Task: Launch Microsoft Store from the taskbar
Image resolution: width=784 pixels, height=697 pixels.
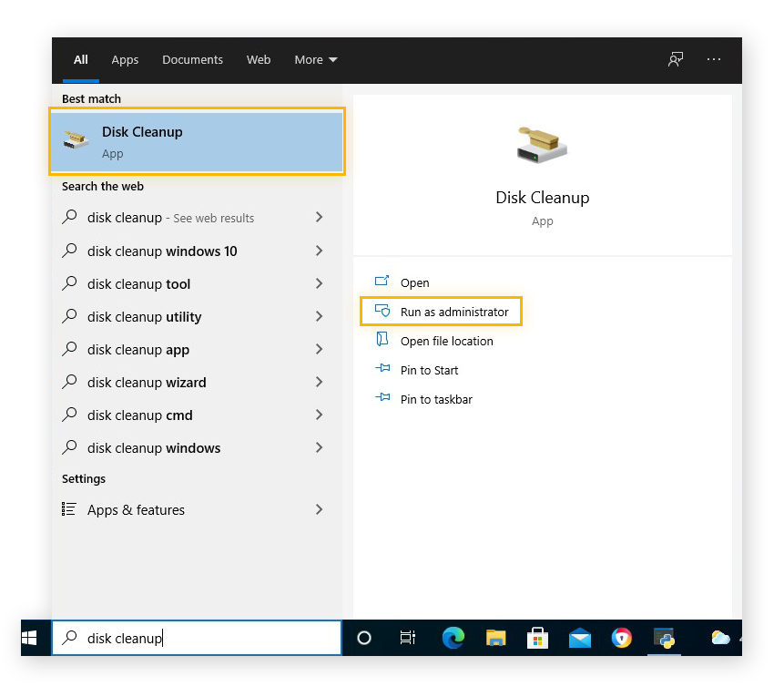Action: click(537, 639)
